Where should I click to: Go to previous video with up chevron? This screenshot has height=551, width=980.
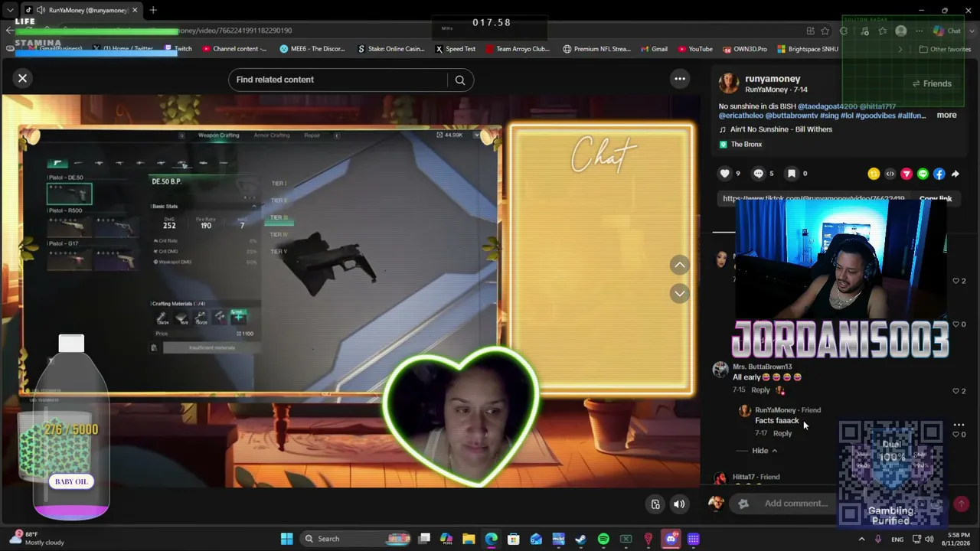(x=679, y=265)
